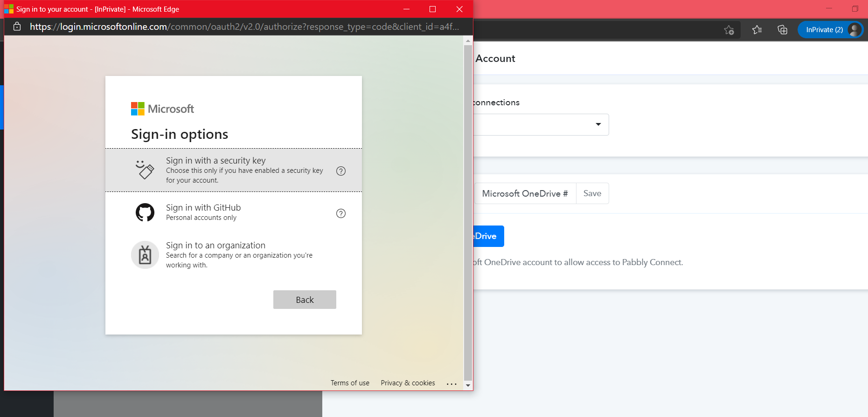
Task: Maximize the sign-in popup window
Action: 432,9
